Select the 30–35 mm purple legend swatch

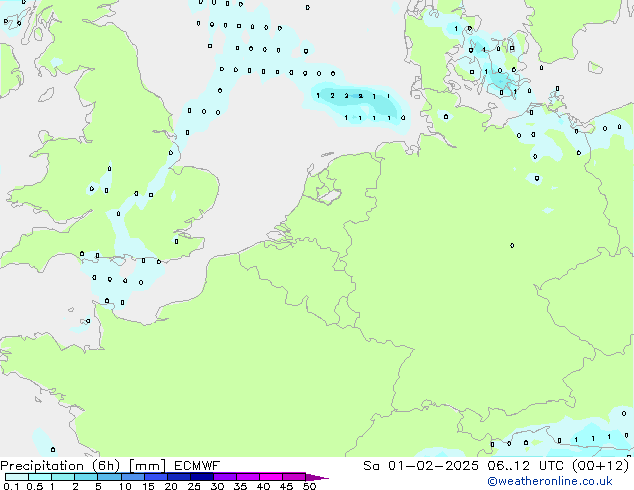click(x=225, y=477)
